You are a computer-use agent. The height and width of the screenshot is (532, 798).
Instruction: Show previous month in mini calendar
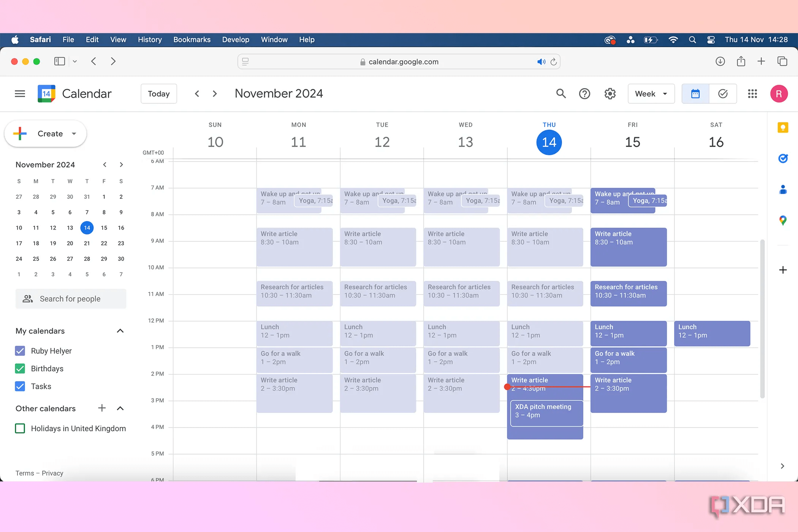[104, 165]
